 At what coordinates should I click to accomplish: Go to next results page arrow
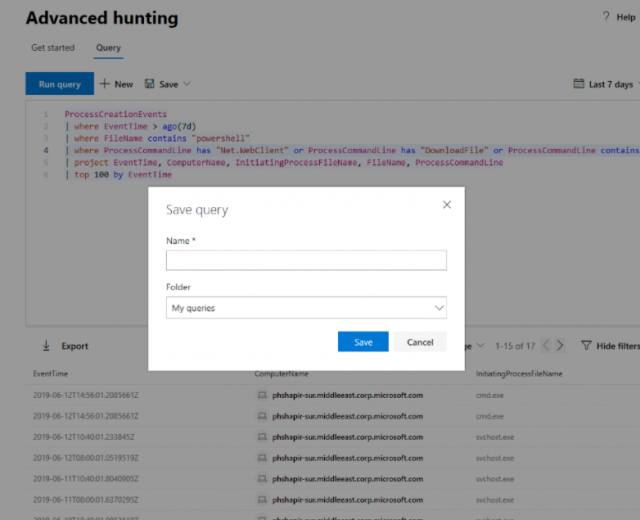(x=560, y=346)
